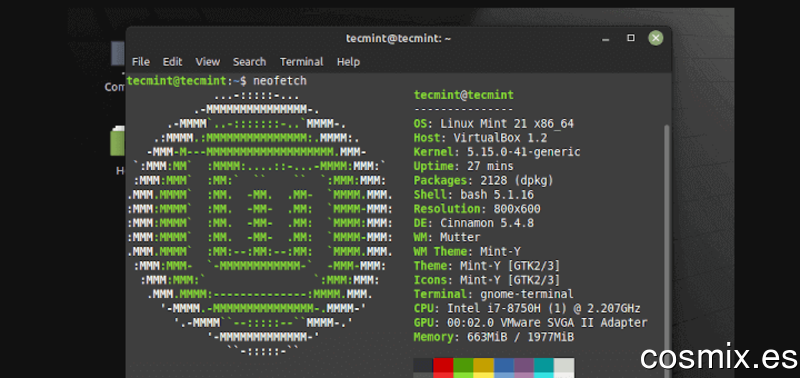Maximize the terminal window
This screenshot has height=378, width=800.
[x=631, y=38]
